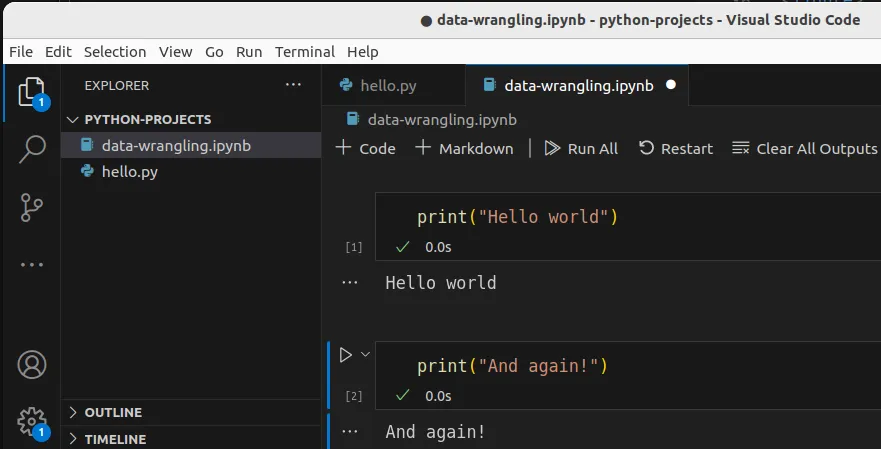Open the Accounts icon
Screen dimensions: 881x449
click(32, 365)
